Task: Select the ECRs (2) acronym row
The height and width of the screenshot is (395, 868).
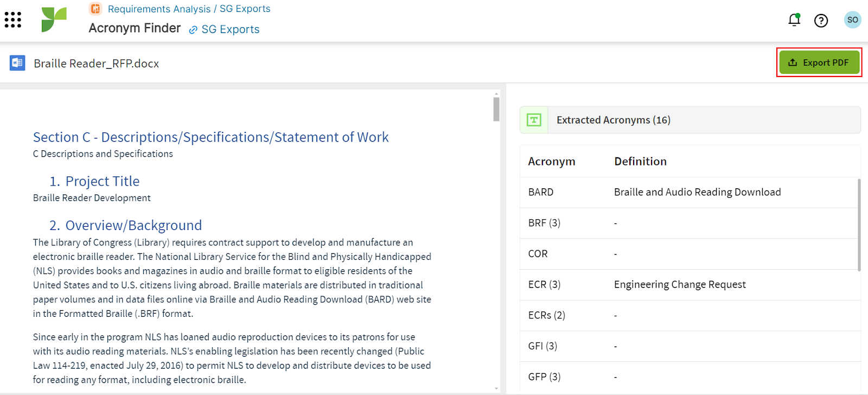Action: tap(689, 315)
